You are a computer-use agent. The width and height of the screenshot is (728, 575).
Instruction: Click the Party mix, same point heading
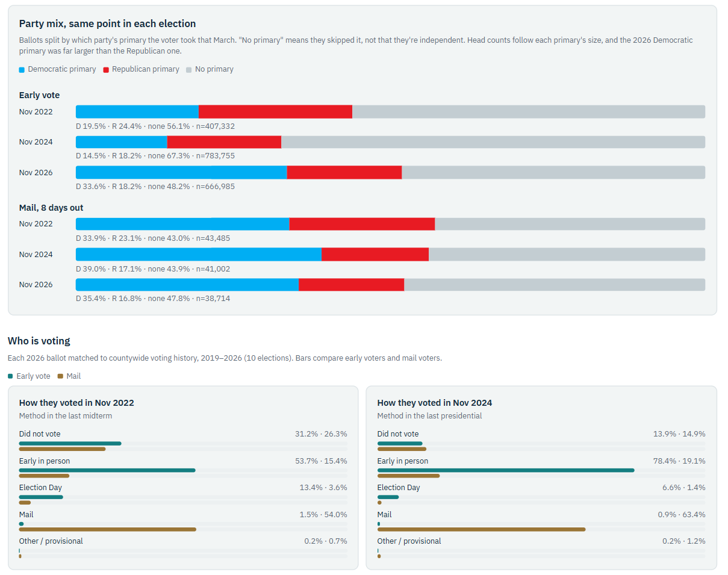point(107,24)
